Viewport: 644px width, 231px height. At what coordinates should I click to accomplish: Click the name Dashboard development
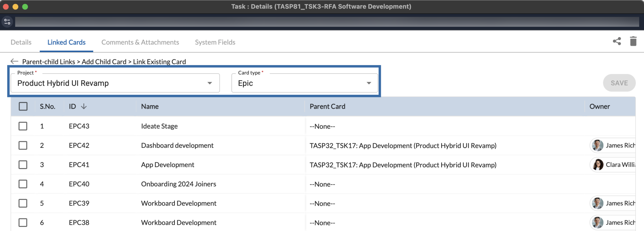coord(177,145)
